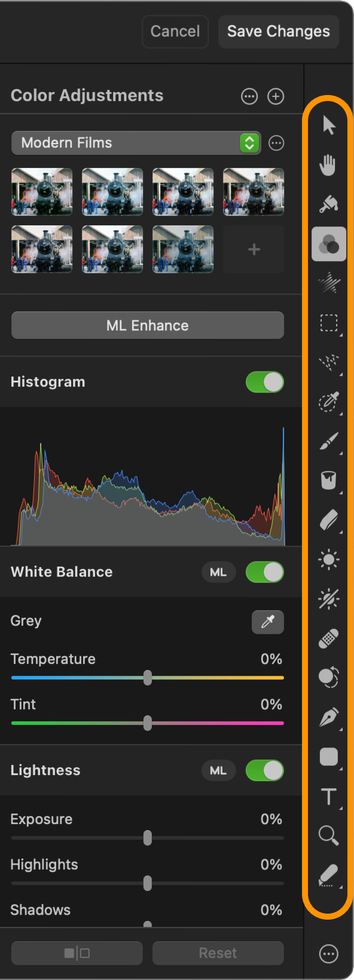Select the Pen tool
Image resolution: width=354 pixels, height=980 pixels.
click(x=329, y=717)
